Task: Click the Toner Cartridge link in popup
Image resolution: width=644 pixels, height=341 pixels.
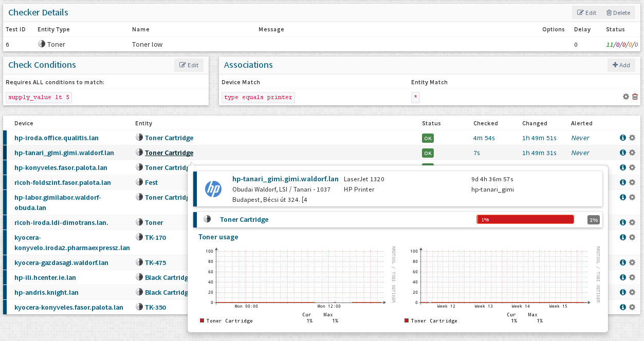Action: click(x=244, y=220)
